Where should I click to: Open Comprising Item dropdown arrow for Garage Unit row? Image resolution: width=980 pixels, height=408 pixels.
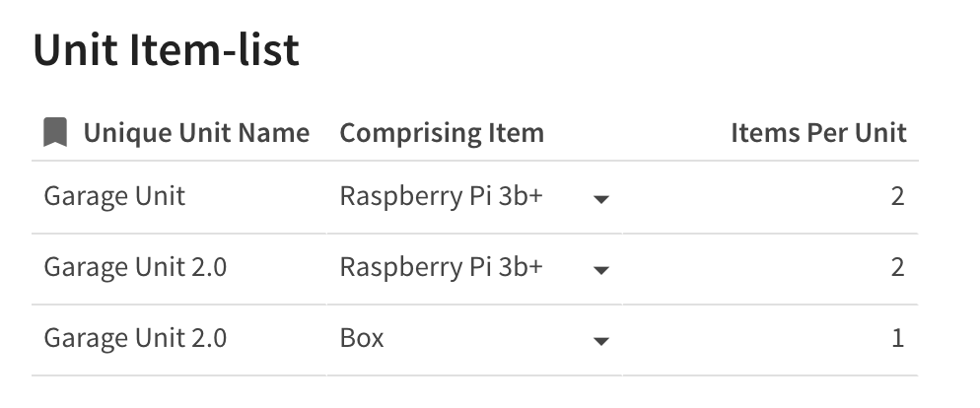pos(600,199)
